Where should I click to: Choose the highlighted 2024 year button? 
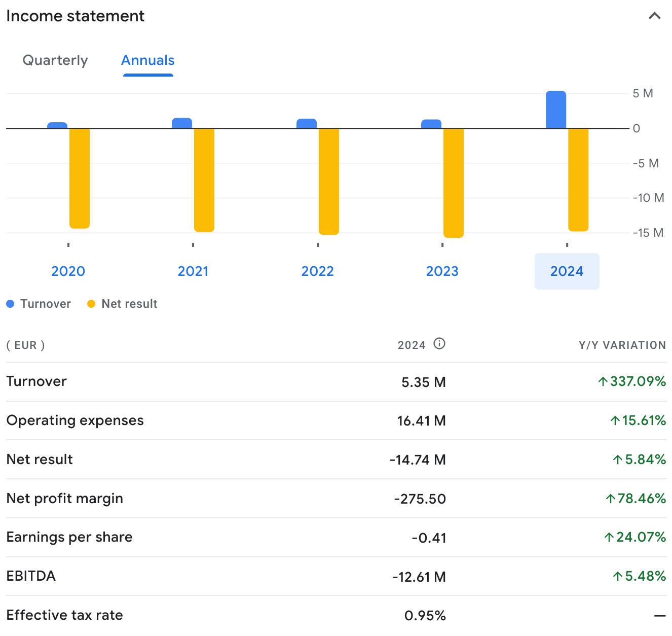[x=567, y=271]
